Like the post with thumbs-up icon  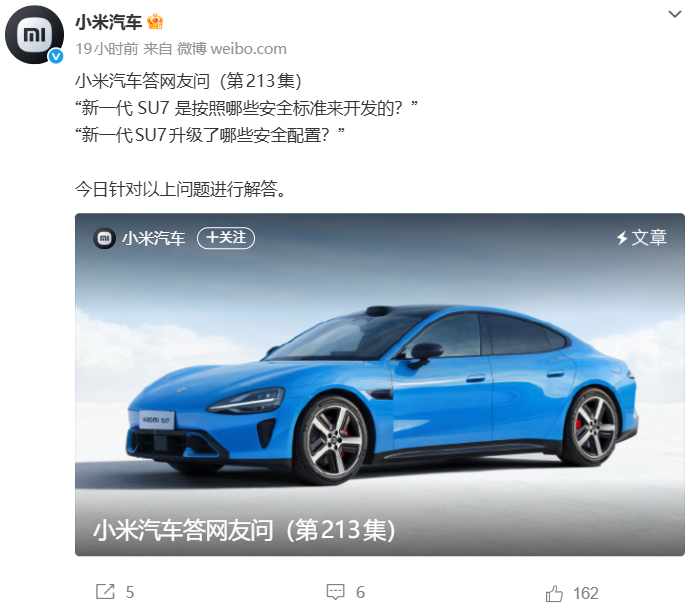click(x=554, y=593)
